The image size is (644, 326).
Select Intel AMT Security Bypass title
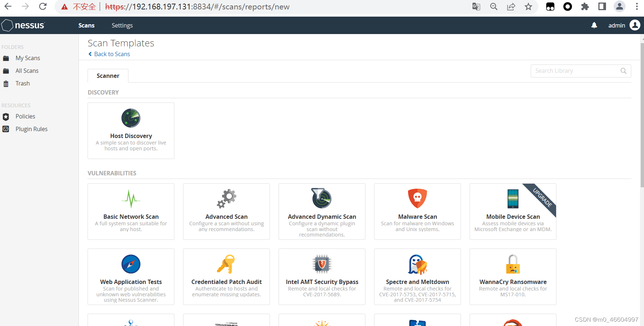tap(322, 282)
